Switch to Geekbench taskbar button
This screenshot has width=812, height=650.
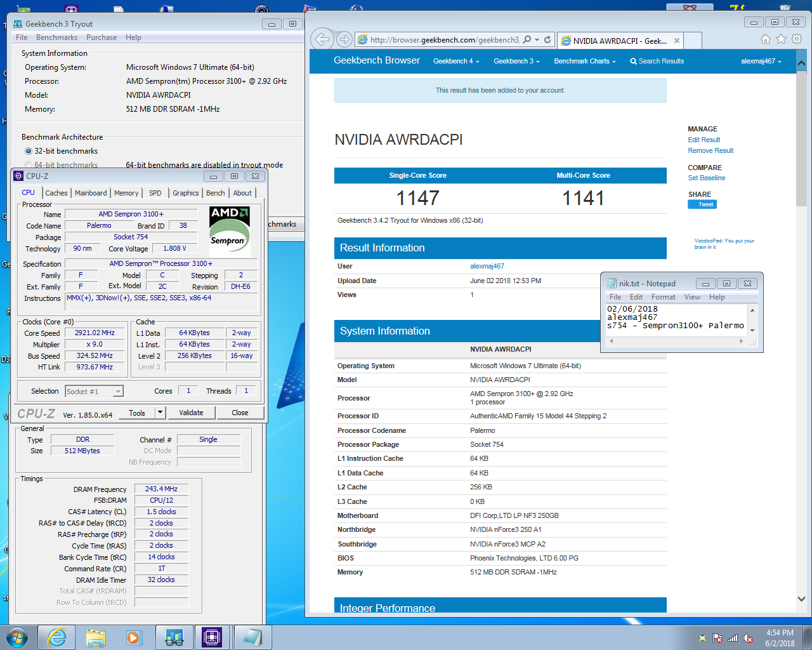[174, 637]
